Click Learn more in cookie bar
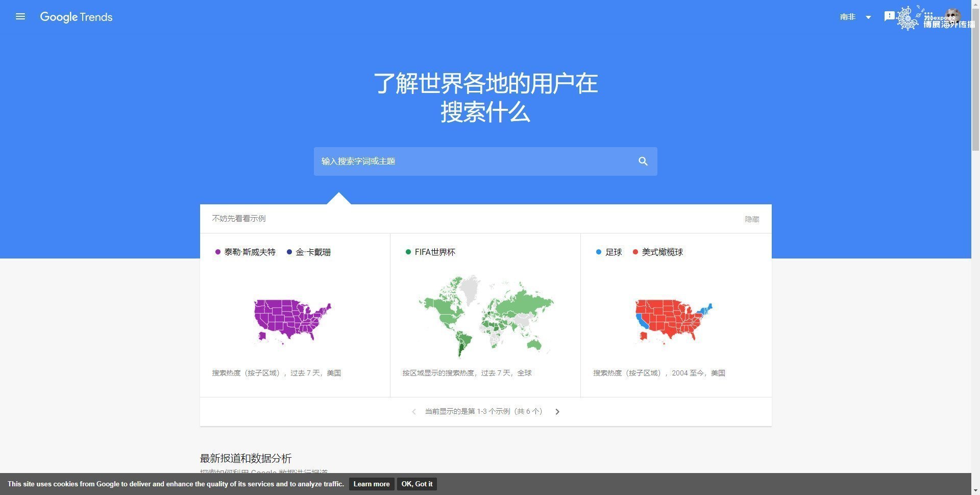The image size is (980, 495). point(372,484)
